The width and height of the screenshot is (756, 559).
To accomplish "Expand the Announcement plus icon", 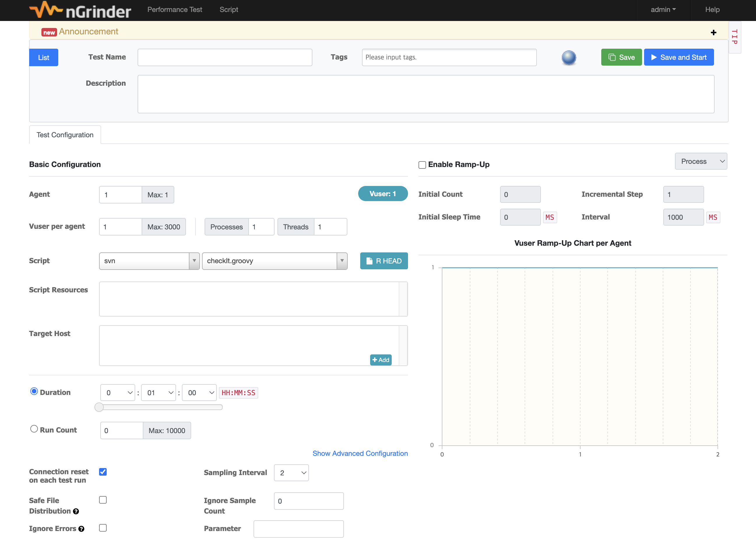I will tap(713, 32).
